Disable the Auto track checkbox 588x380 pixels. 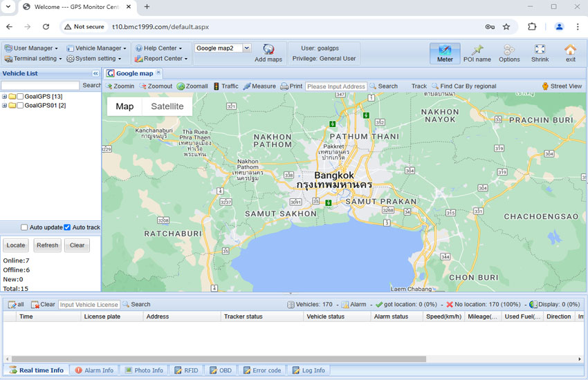(67, 227)
